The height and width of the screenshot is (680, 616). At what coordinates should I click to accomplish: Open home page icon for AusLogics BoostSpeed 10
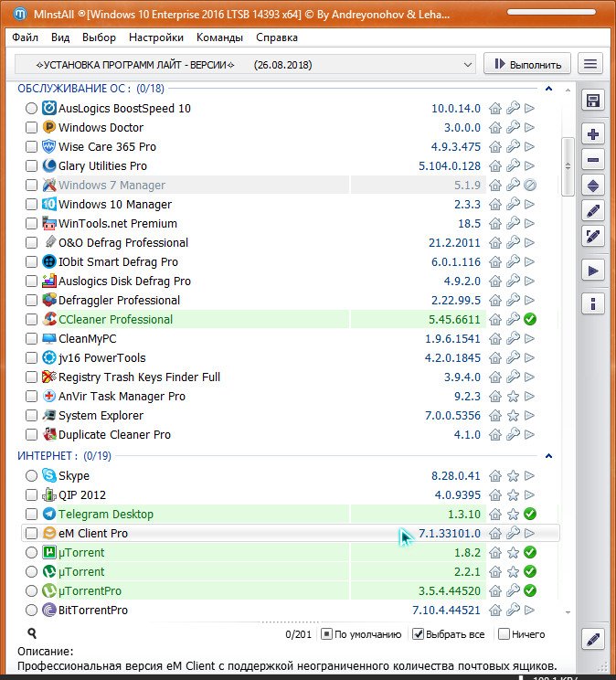click(495, 109)
